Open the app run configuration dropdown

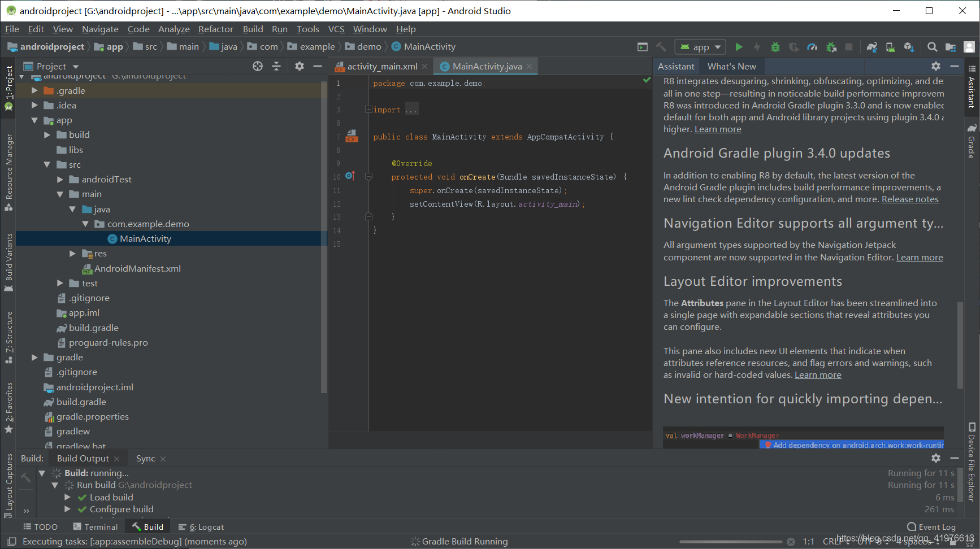[700, 47]
